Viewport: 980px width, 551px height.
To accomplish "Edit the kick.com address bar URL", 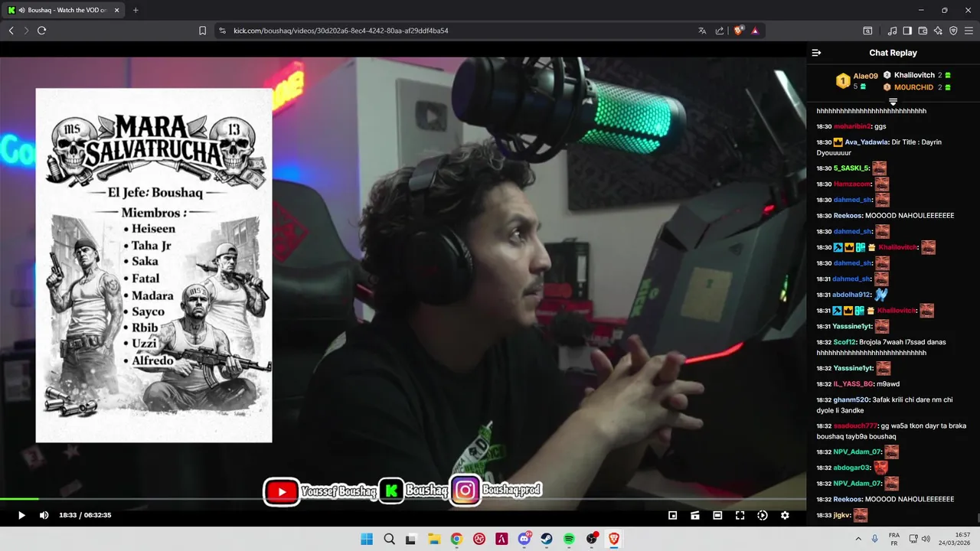I will (341, 31).
